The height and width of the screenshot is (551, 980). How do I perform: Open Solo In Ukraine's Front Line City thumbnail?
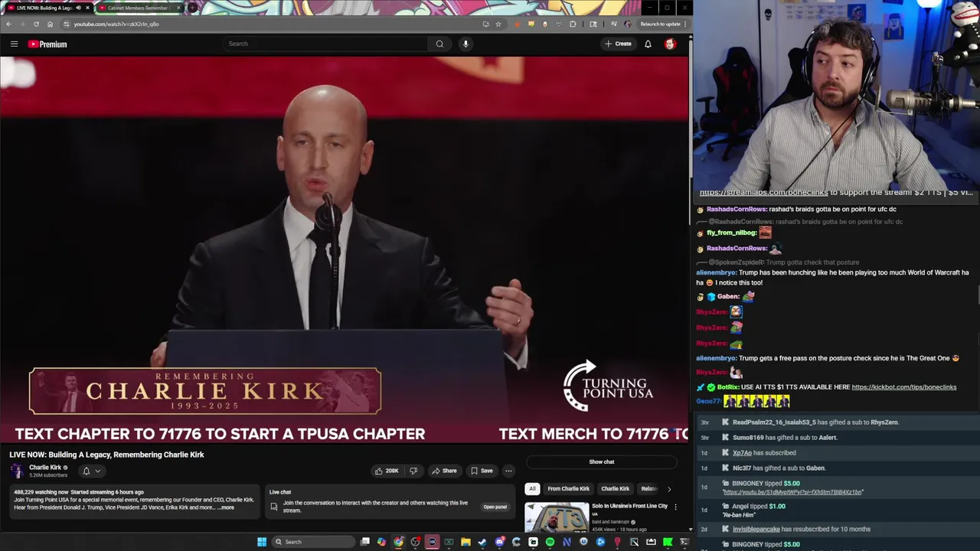click(x=557, y=517)
